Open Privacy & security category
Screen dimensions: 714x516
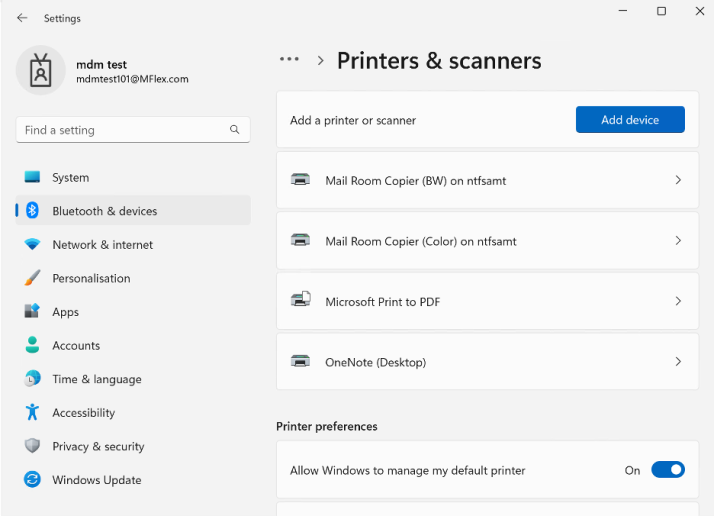point(133,446)
